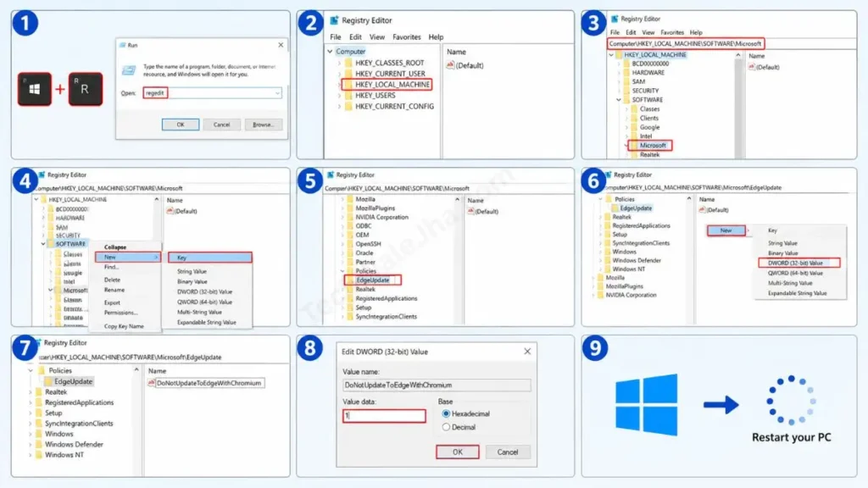Viewport: 868px width, 488px height.
Task: Click the OpenSSH folder icon
Action: [349, 243]
